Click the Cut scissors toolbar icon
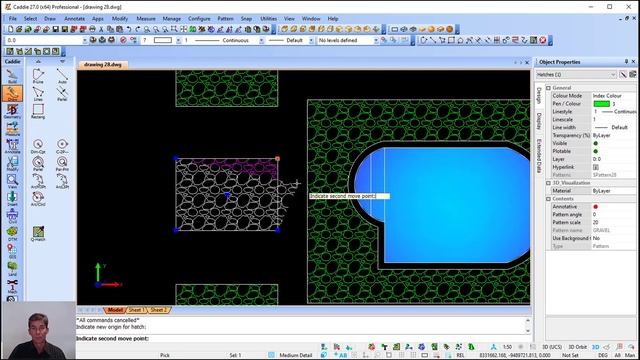The height and width of the screenshot is (360, 640). 101,29
